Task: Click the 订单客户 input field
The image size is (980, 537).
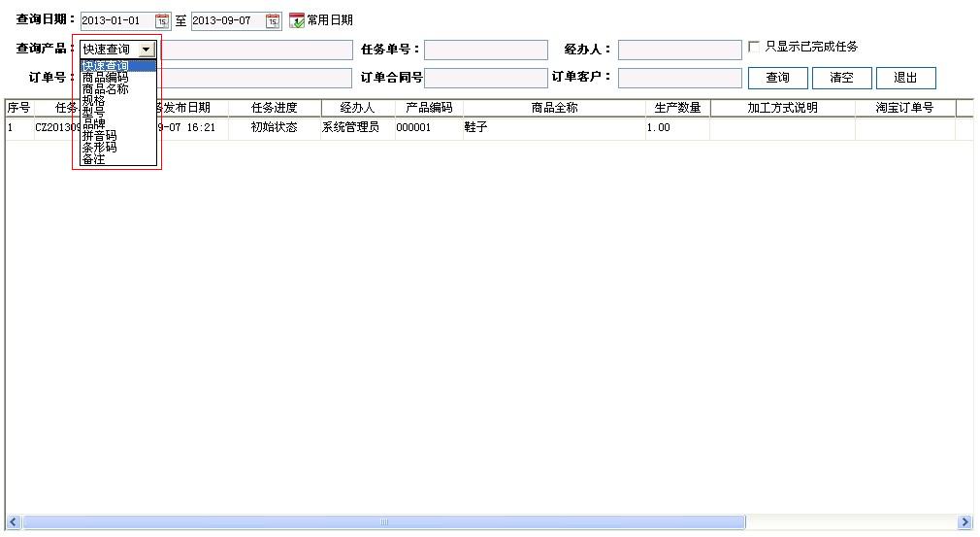Action: pos(680,78)
